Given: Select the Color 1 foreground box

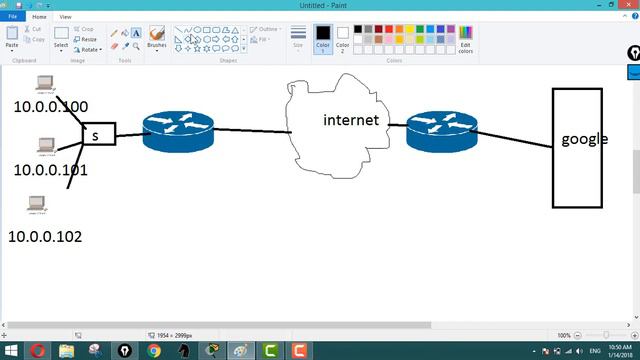Looking at the screenshot, I should pos(323,39).
